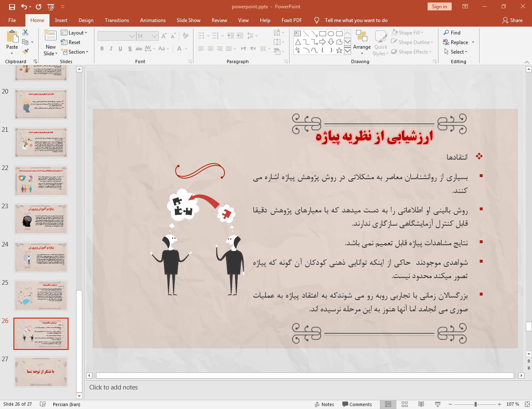Screen dimensions: 532x409
Task: Start presentation from beginning icon in title bar
Action: [x=51, y=7]
